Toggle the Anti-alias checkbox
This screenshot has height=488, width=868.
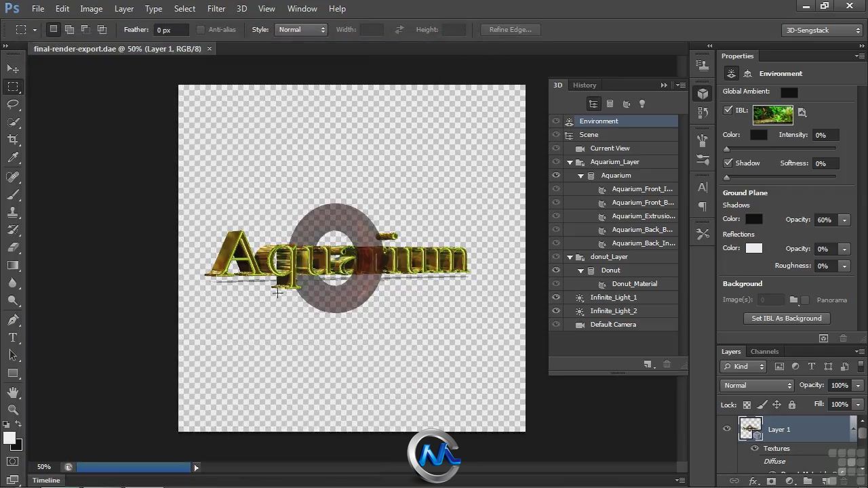coord(200,30)
